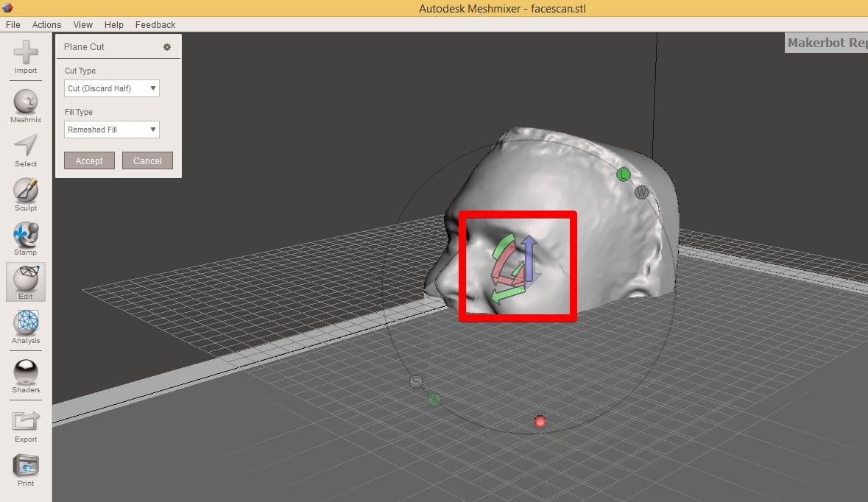Cancel the plane cut
The height and width of the screenshot is (502, 868).
pos(147,160)
